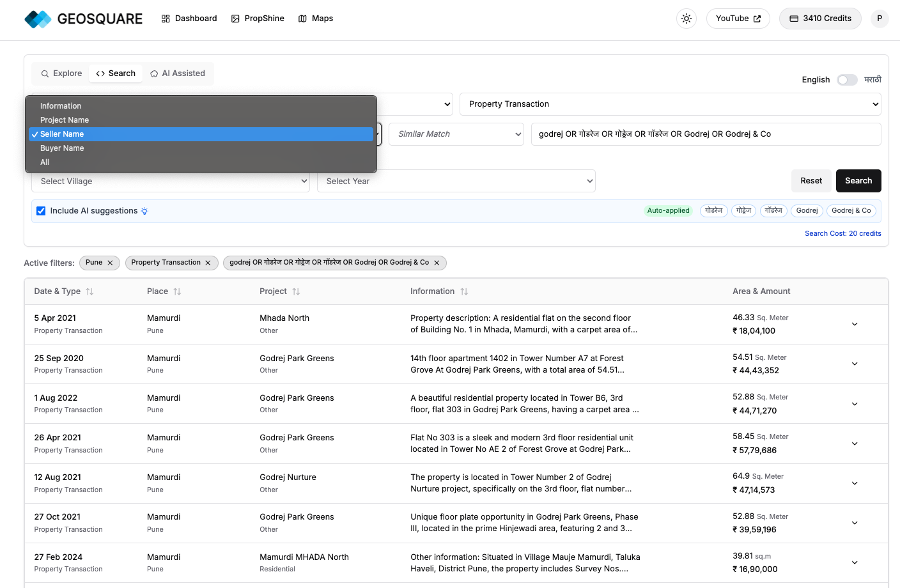
Task: Remove the Pune active filter
Action: pyautogui.click(x=110, y=263)
